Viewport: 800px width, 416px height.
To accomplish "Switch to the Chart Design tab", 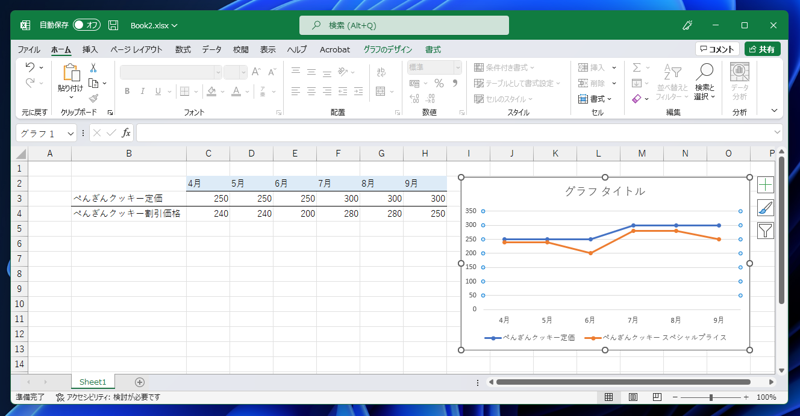I will (x=387, y=50).
